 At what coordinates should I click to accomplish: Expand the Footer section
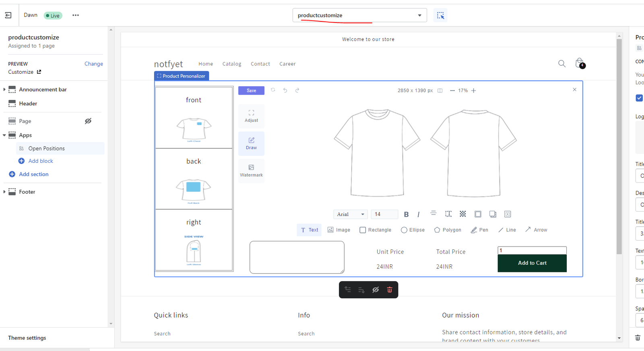[4, 192]
